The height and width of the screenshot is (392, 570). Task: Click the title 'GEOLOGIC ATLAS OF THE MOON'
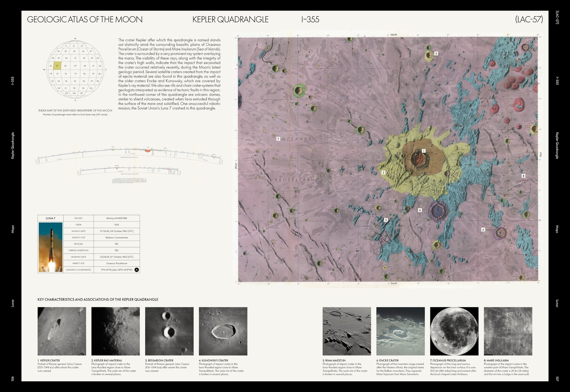(x=85, y=20)
